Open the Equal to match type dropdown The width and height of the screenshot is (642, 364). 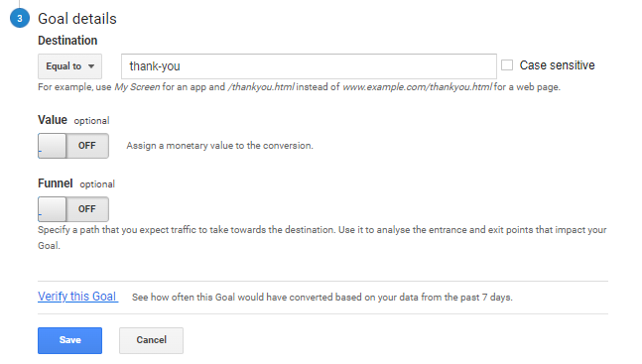tap(70, 66)
